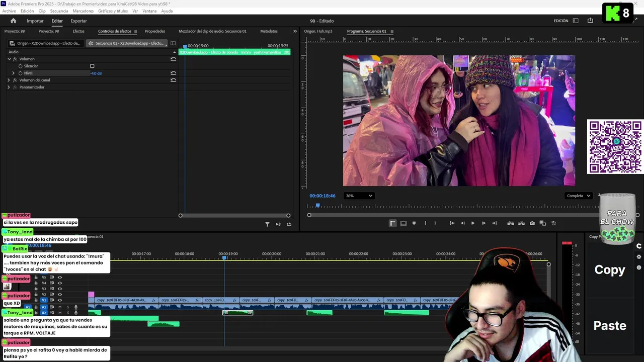Screen dimensions: 644x362
Task: Toggle sync lock for track V2
Action: [x=52, y=295]
